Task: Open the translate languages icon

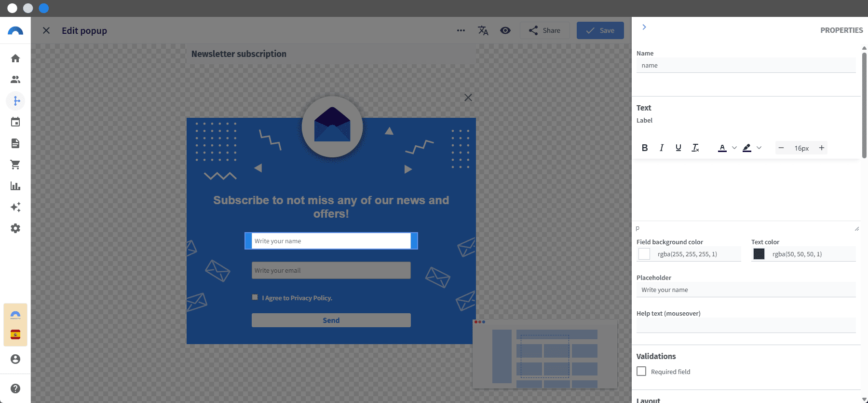Action: (x=483, y=30)
